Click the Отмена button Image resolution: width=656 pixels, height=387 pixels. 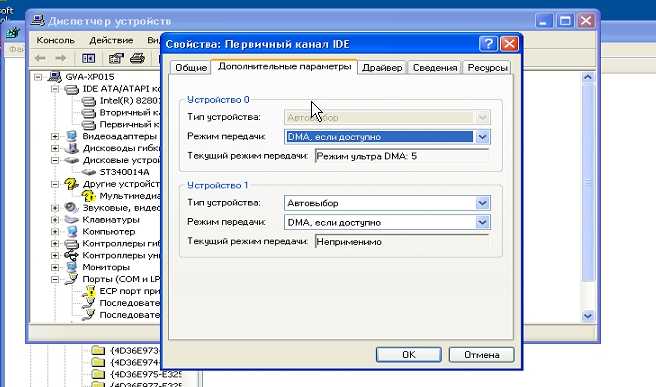(x=482, y=354)
